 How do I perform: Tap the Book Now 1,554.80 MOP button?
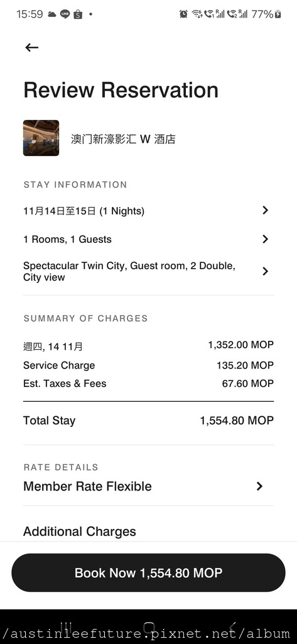[148, 572]
